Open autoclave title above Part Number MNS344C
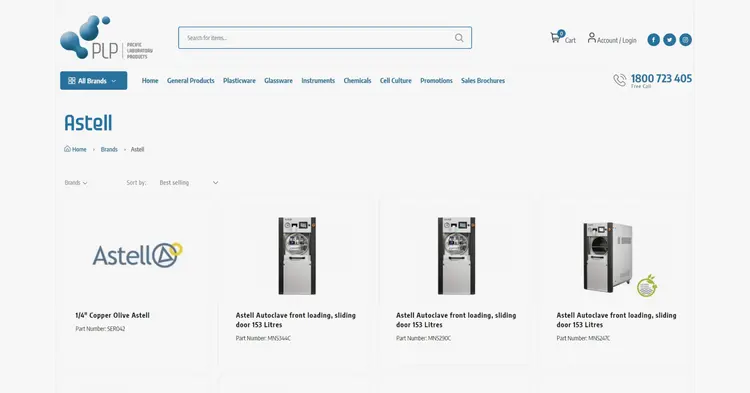 296,320
